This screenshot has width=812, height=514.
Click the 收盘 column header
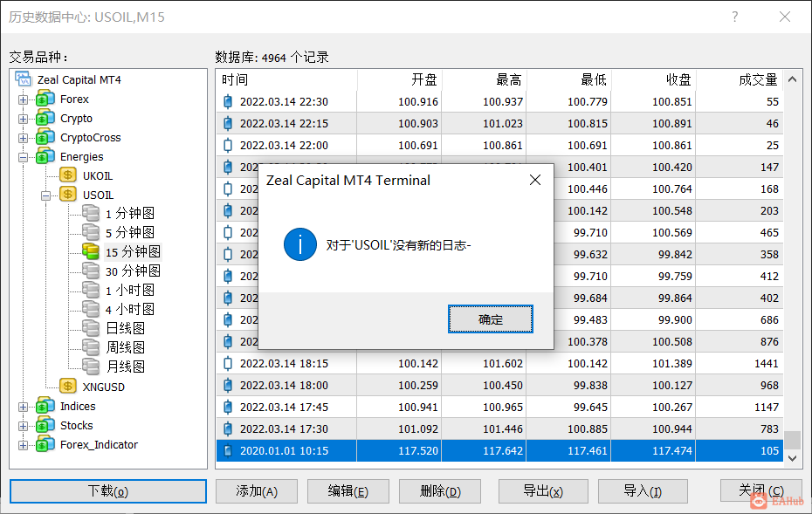point(654,79)
